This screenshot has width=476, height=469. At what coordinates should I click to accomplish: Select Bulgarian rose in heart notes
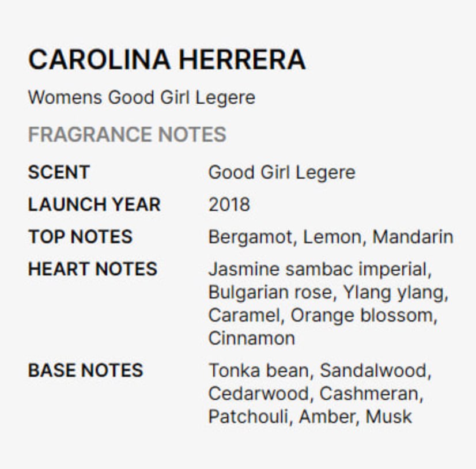click(270, 292)
